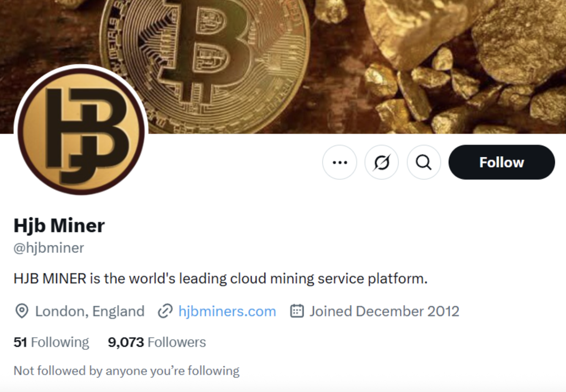Click the London, England location text
The image size is (566, 392).
pyautogui.click(x=89, y=311)
